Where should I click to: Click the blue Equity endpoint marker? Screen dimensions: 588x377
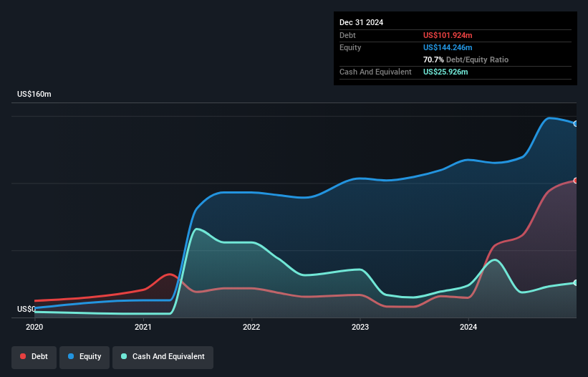[x=576, y=124]
